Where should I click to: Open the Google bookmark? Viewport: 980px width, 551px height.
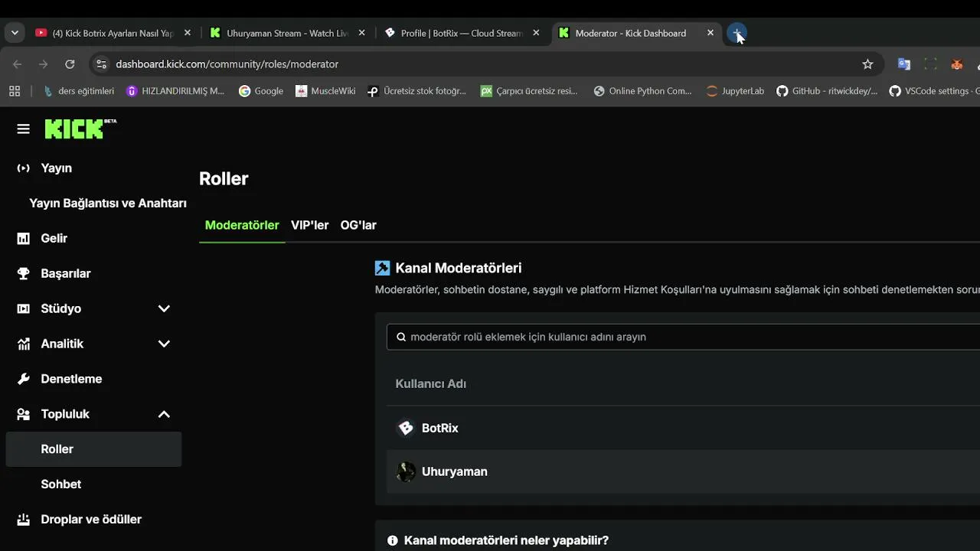261,91
